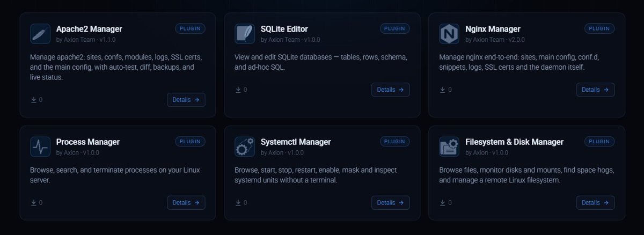
Task: Open Details for Filesystem & Disk Manager
Action: point(596,203)
